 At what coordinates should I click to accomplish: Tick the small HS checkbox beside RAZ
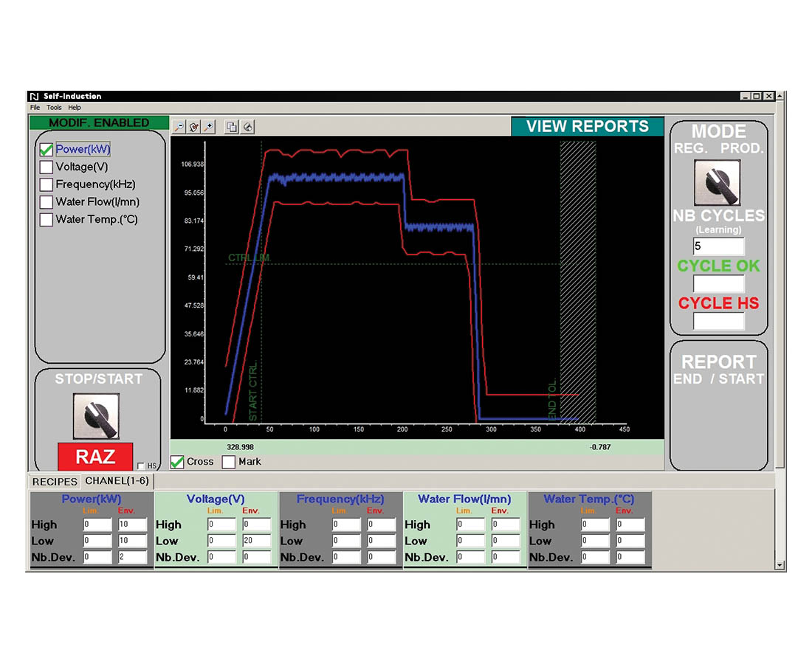[140, 466]
